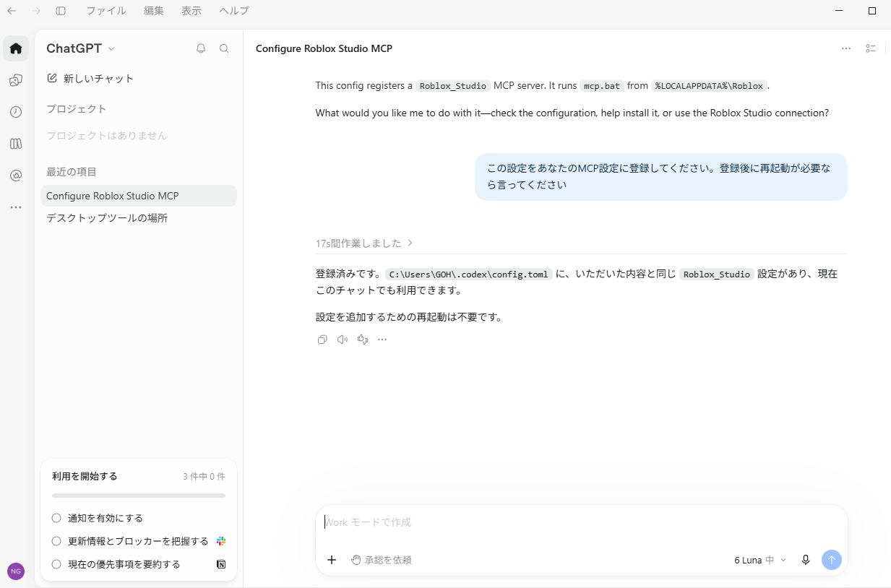Screen dimensions: 891x588
Task: Click the %LOCALAPPDATA%\Roblox code text
Action: coord(709,86)
